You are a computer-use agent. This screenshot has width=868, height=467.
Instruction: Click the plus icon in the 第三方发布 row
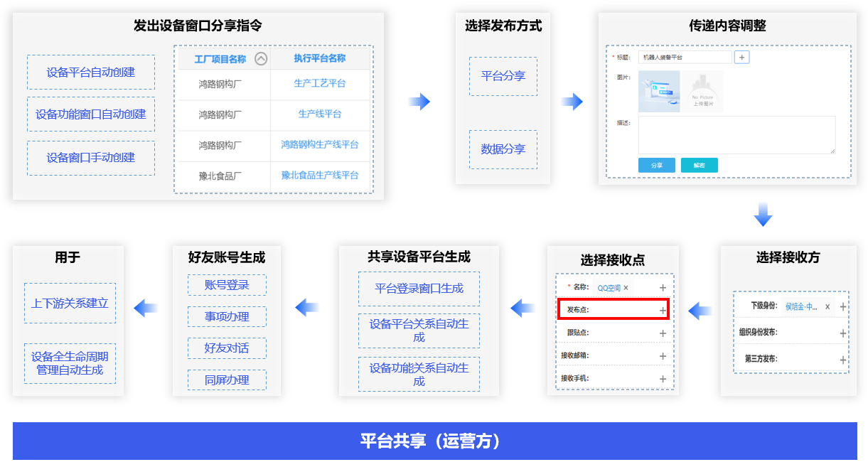tap(843, 360)
